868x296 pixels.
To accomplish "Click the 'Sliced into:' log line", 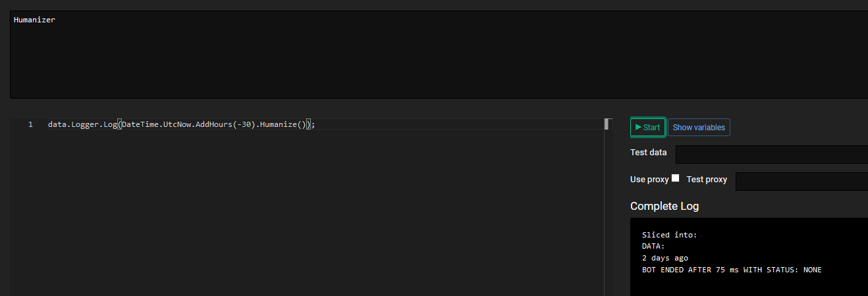I will pos(669,235).
